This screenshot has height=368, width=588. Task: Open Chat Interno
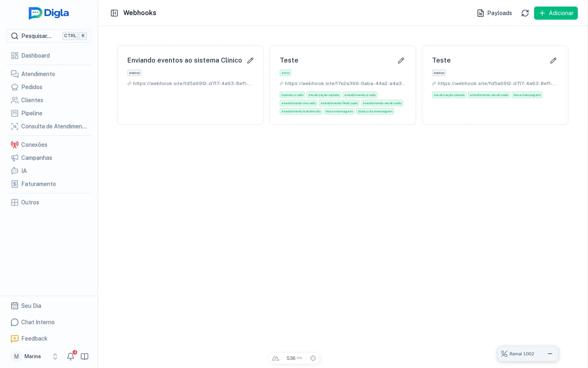49,322
